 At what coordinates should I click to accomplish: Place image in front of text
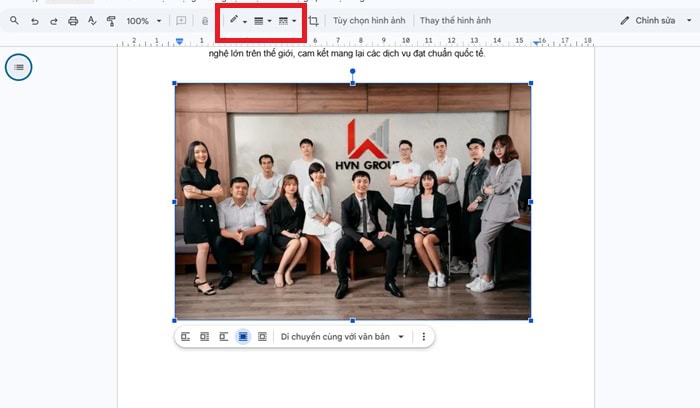262,337
